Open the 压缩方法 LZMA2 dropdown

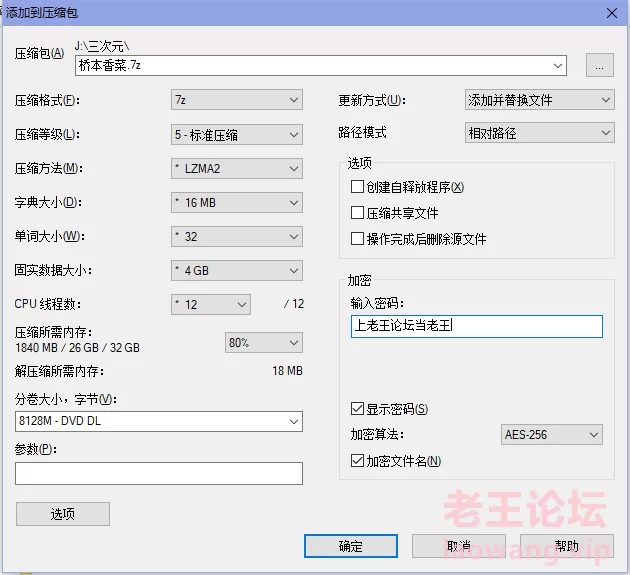pyautogui.click(x=237, y=169)
